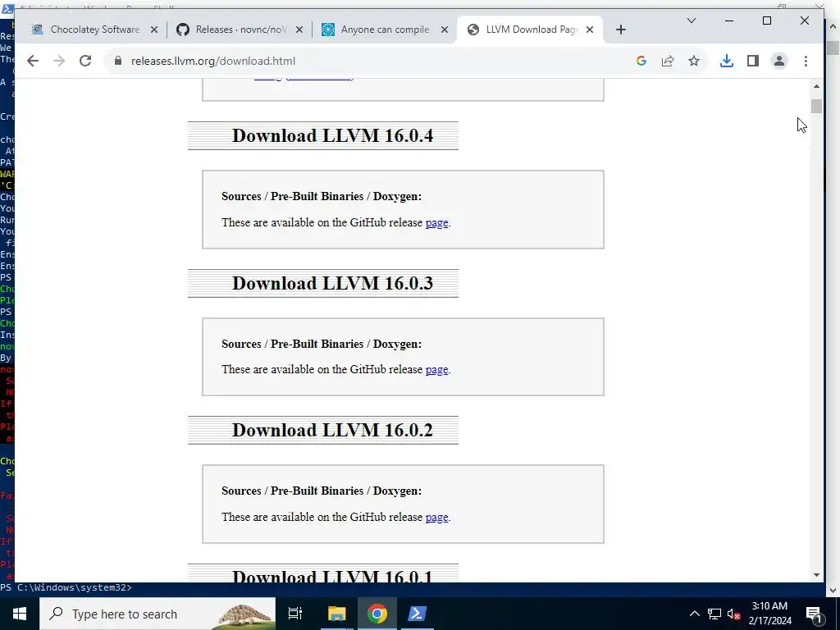Click the Download LLVM 16.0.4 heading
Screen dimensions: 840x630
click(x=332, y=135)
